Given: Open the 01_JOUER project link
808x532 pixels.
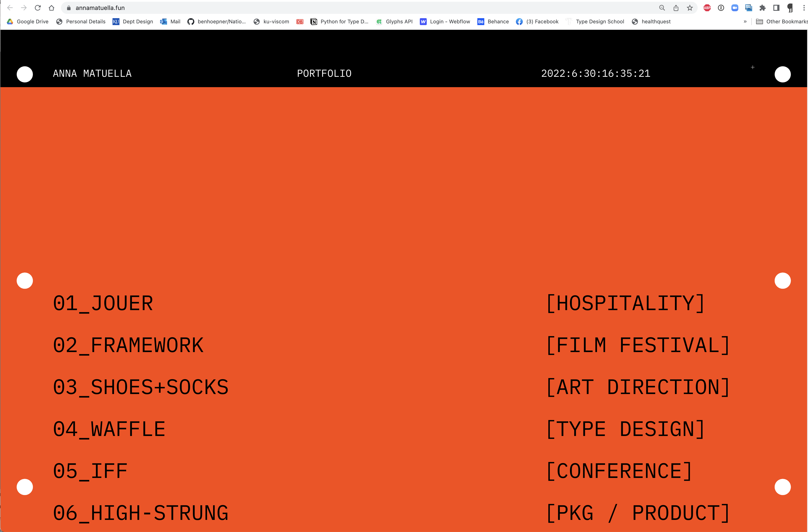Looking at the screenshot, I should [103, 303].
